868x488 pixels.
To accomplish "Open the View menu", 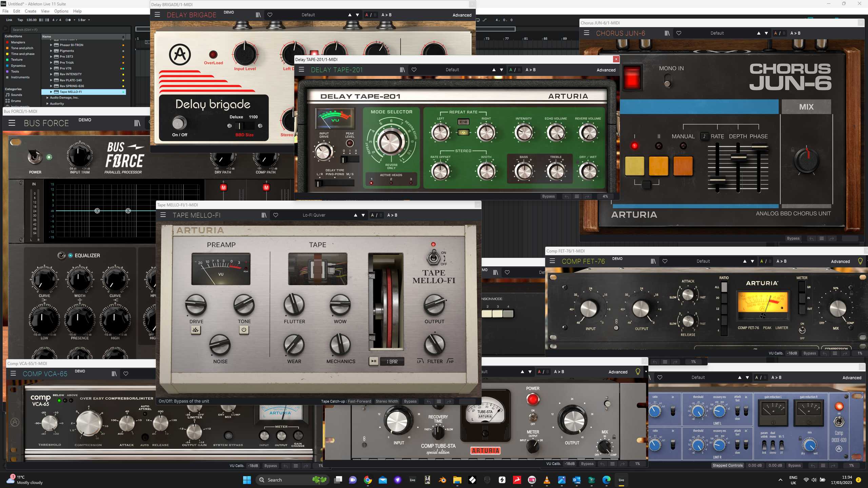I will pos(45,11).
